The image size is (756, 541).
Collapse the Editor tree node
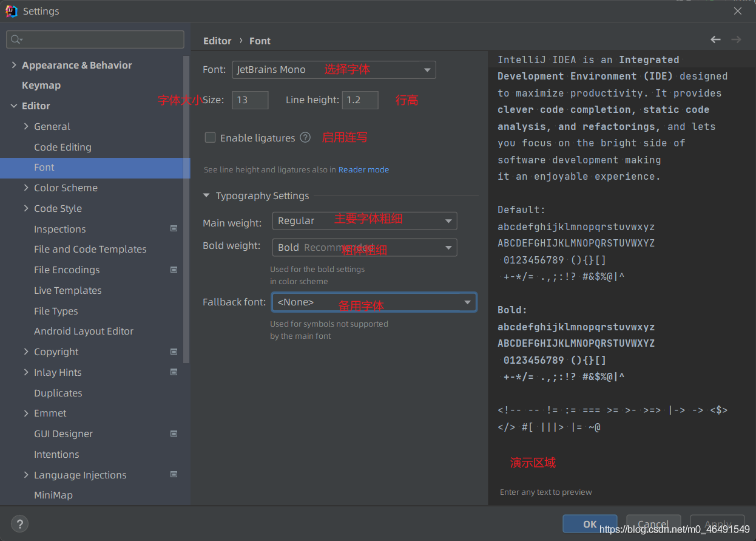(13, 106)
